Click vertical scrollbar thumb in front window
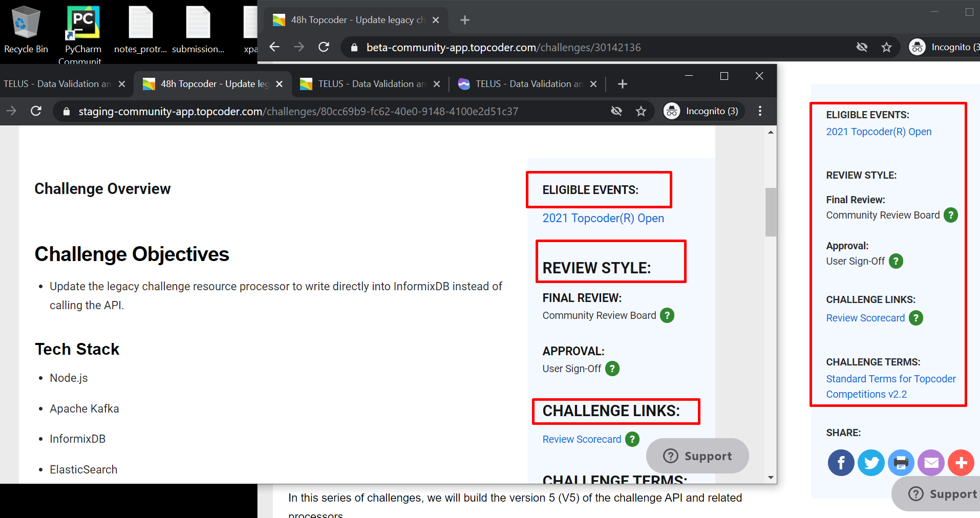 [x=771, y=212]
